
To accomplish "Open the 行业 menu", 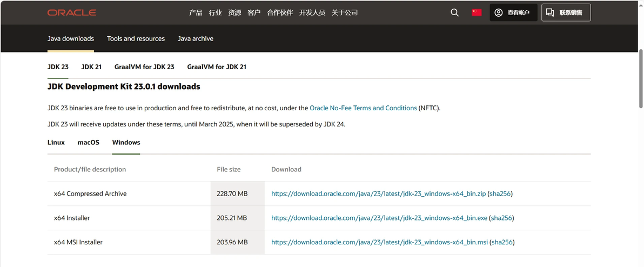I will coord(215,12).
